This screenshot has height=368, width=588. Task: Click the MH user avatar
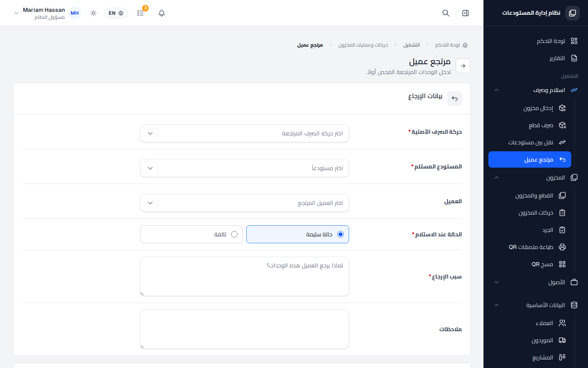point(75,13)
